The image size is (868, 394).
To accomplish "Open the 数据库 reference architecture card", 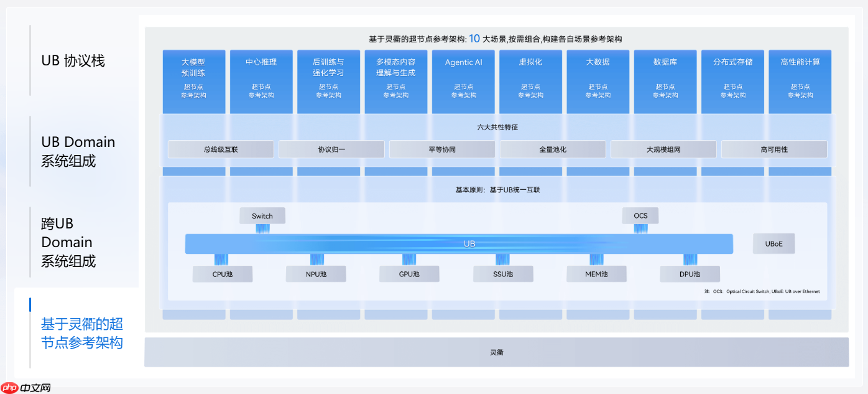I will [x=665, y=81].
